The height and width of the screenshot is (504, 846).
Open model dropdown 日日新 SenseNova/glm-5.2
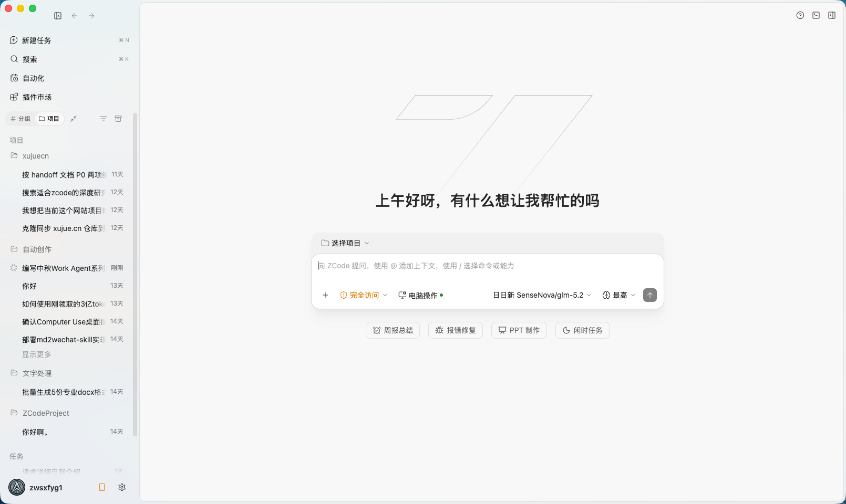click(542, 295)
